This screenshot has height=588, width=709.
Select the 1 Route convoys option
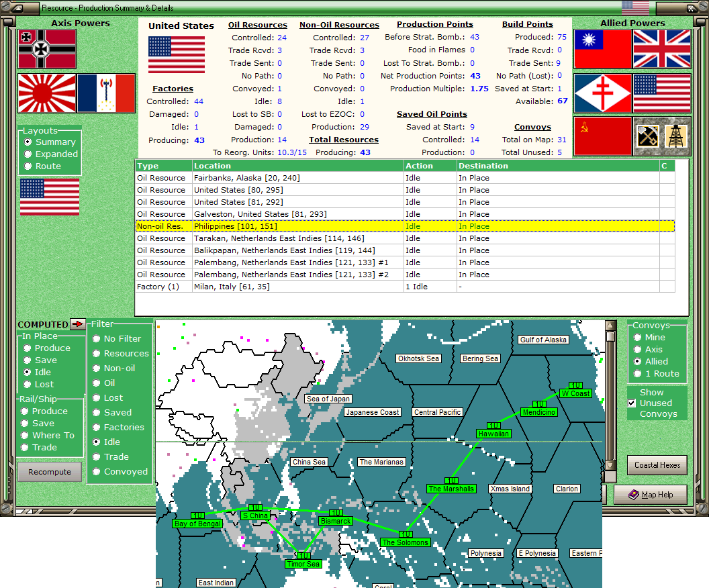click(657, 374)
